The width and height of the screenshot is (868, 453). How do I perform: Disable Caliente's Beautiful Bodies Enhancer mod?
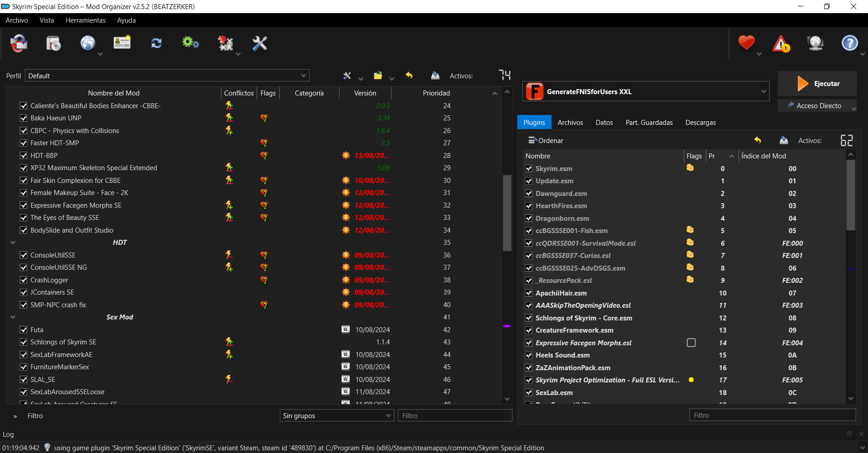(x=24, y=105)
